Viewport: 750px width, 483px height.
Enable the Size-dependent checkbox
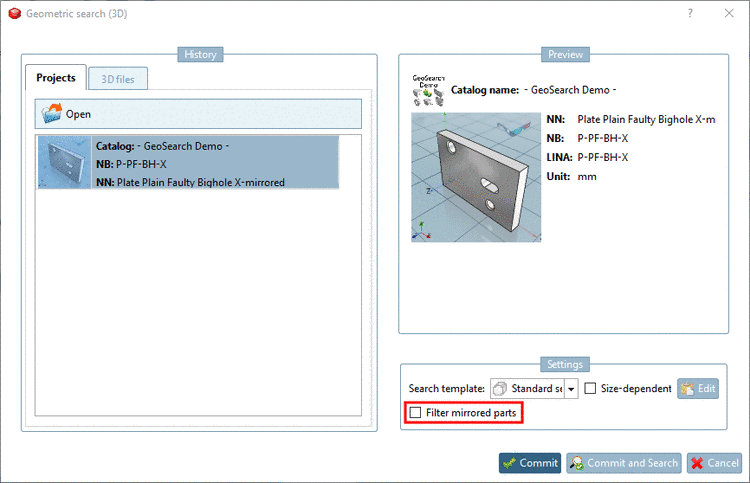click(x=590, y=388)
